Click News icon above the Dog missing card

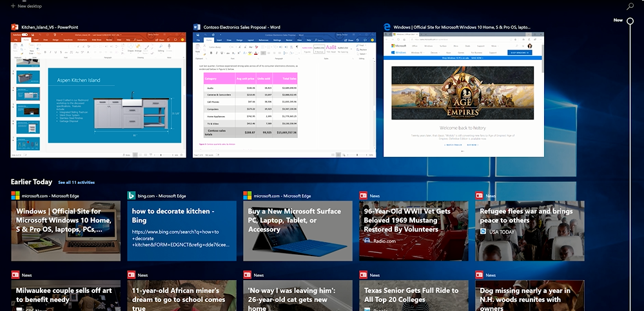(480, 275)
